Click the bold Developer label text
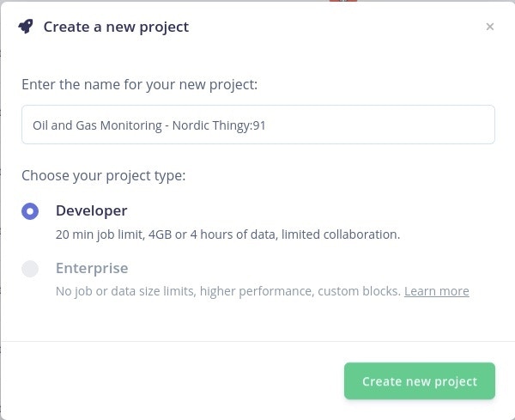The image size is (515, 420). (91, 210)
